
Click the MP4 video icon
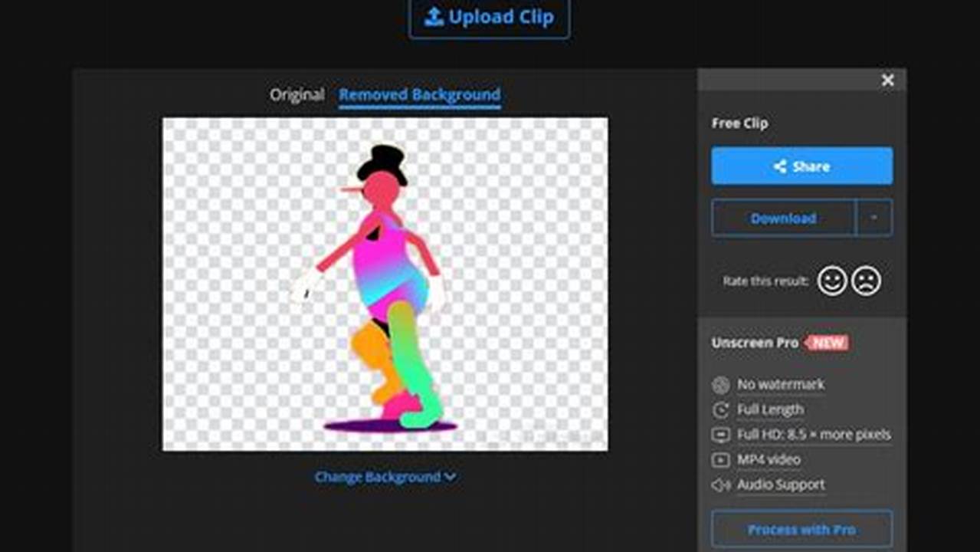[719, 459]
